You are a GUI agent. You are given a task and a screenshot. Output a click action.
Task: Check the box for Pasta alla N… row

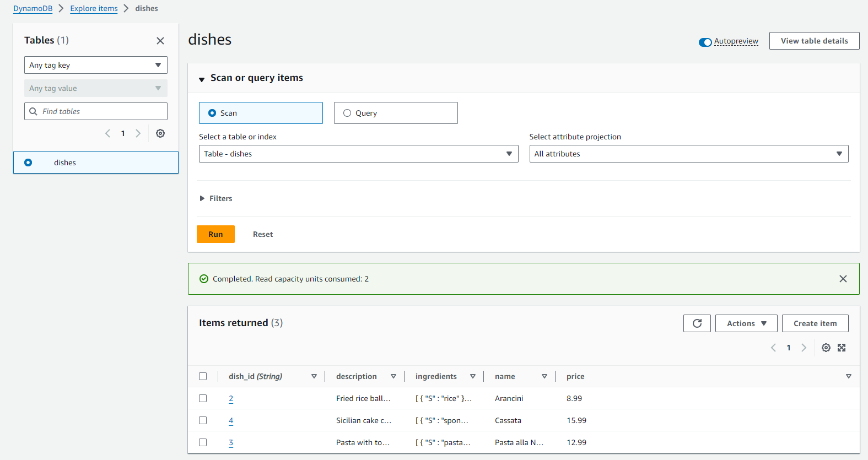(203, 442)
